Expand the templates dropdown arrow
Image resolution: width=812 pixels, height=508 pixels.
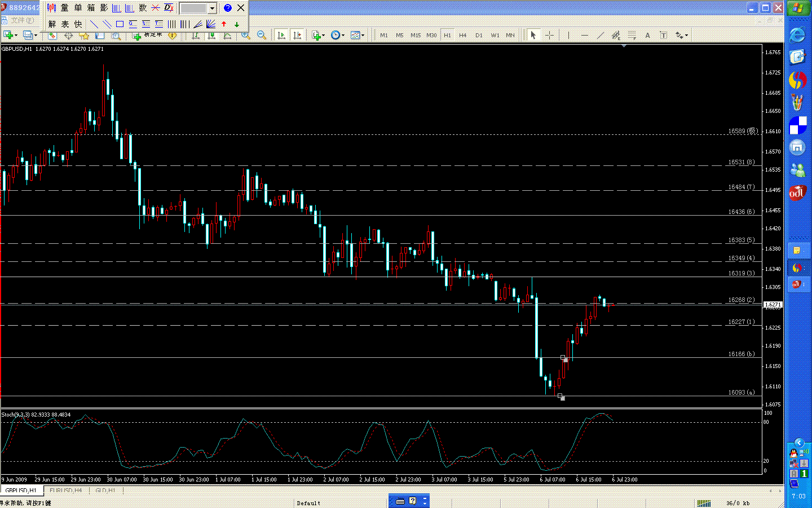click(x=363, y=35)
